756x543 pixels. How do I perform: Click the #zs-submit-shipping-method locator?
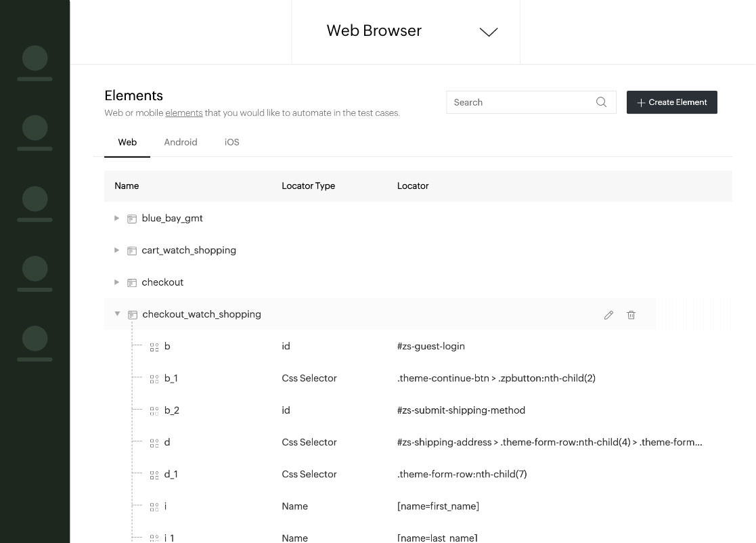[461, 410]
